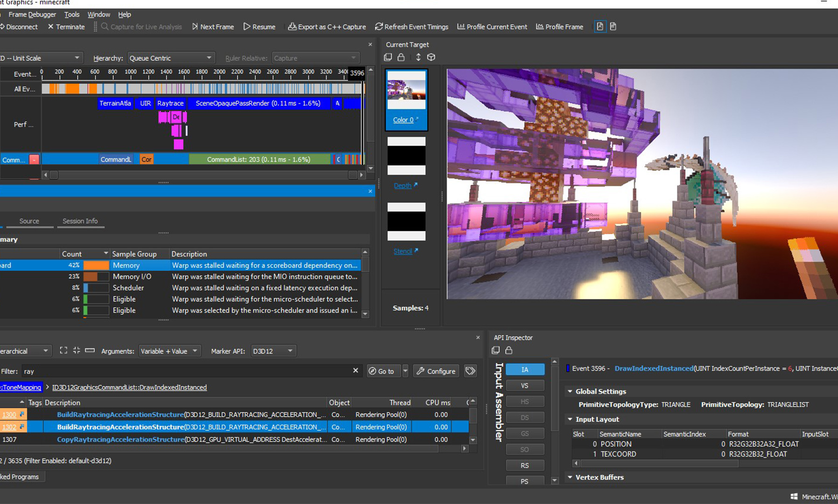The image size is (838, 504).
Task: Open the Window menu
Action: coord(99,14)
